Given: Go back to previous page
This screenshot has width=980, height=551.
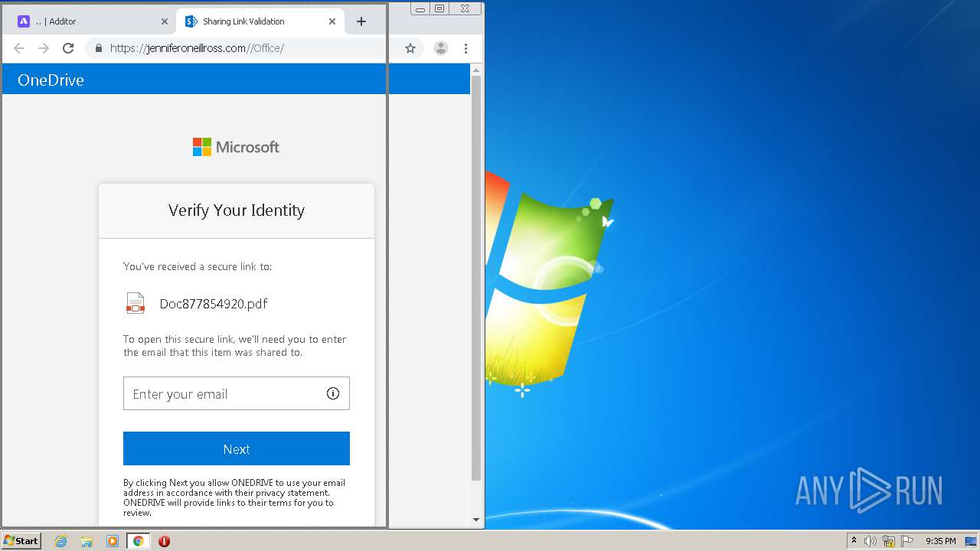Looking at the screenshot, I should click(19, 48).
